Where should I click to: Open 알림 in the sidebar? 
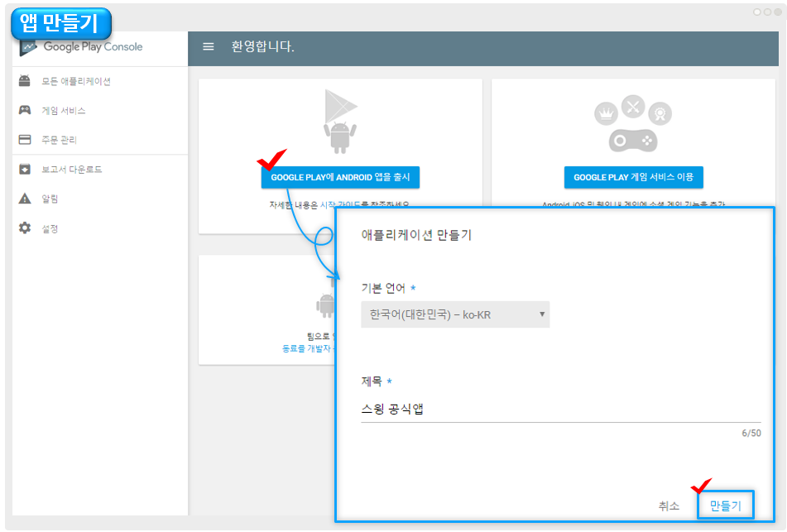pyautogui.click(x=50, y=199)
